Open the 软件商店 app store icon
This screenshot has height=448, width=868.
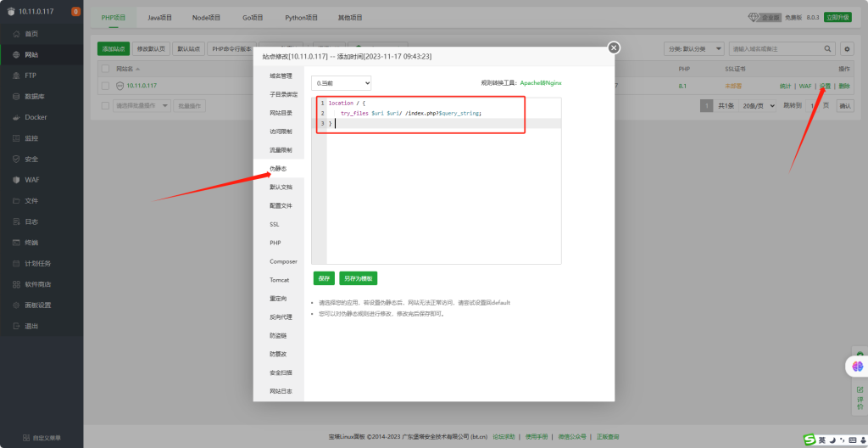[x=16, y=284]
